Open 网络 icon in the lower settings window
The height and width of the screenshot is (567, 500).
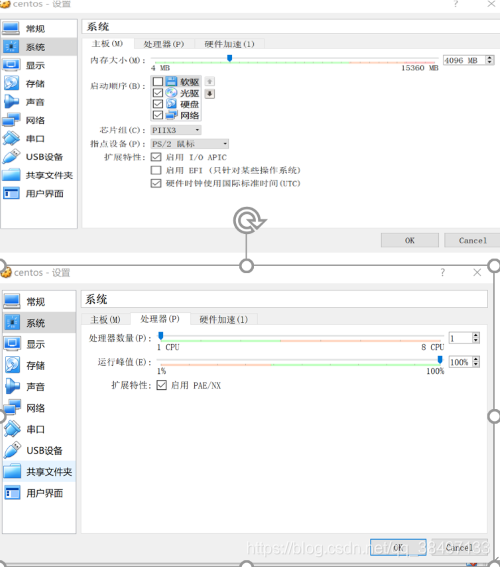coord(12,408)
